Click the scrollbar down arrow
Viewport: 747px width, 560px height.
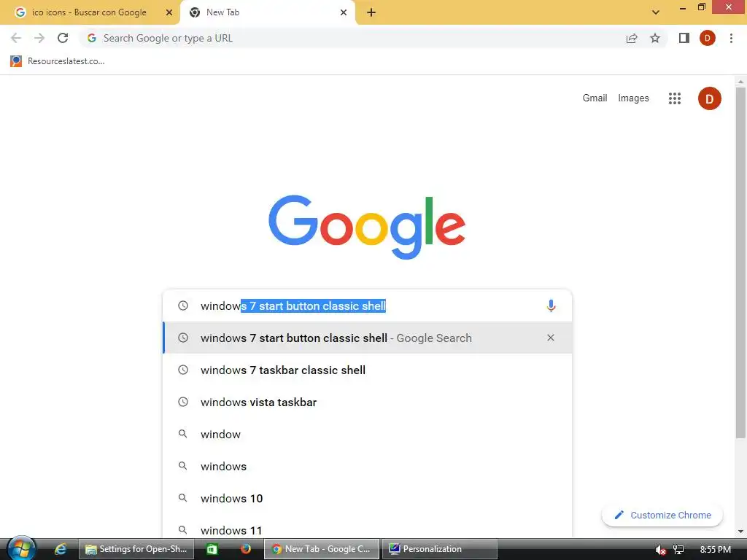coord(740,532)
